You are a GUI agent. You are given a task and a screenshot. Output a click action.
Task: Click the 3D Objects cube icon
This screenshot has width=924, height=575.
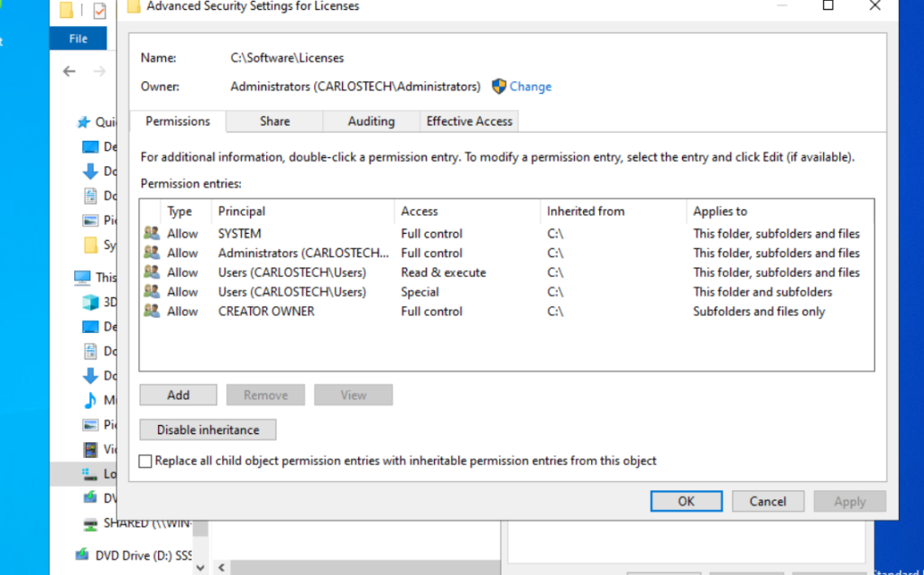pos(90,302)
